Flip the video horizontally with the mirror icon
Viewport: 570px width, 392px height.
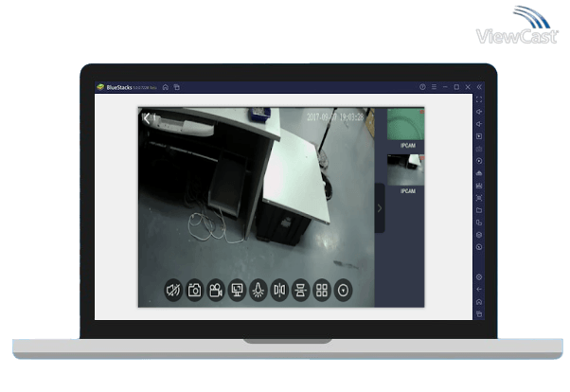279,290
